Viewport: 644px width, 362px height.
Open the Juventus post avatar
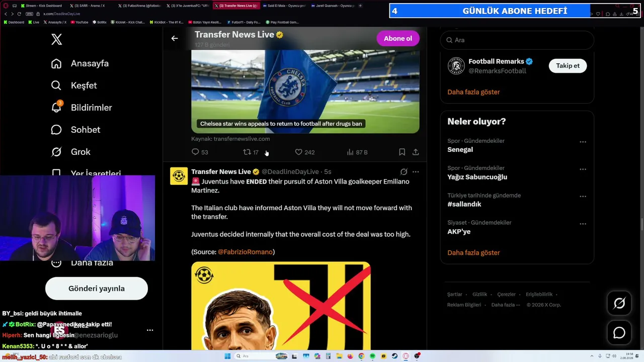coord(179,176)
